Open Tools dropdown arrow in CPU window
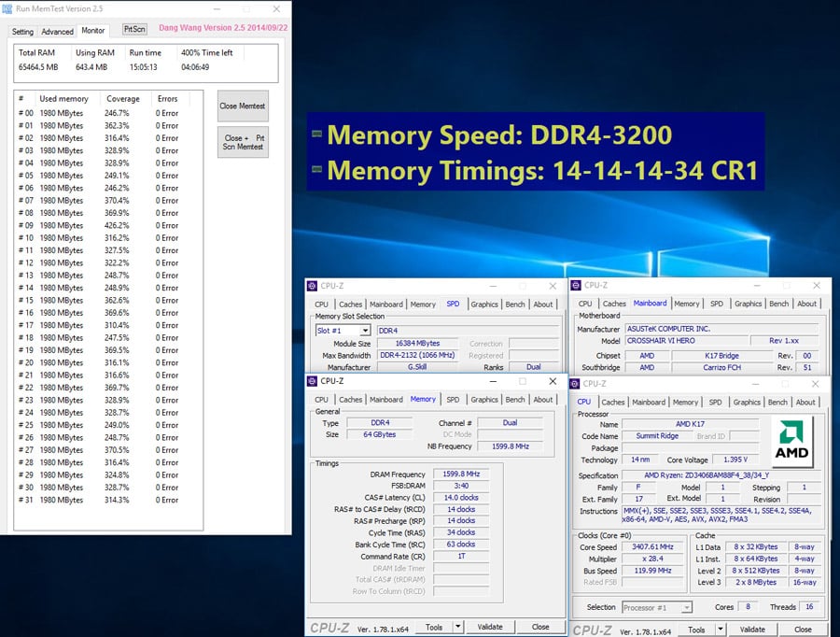 [x=721, y=629]
